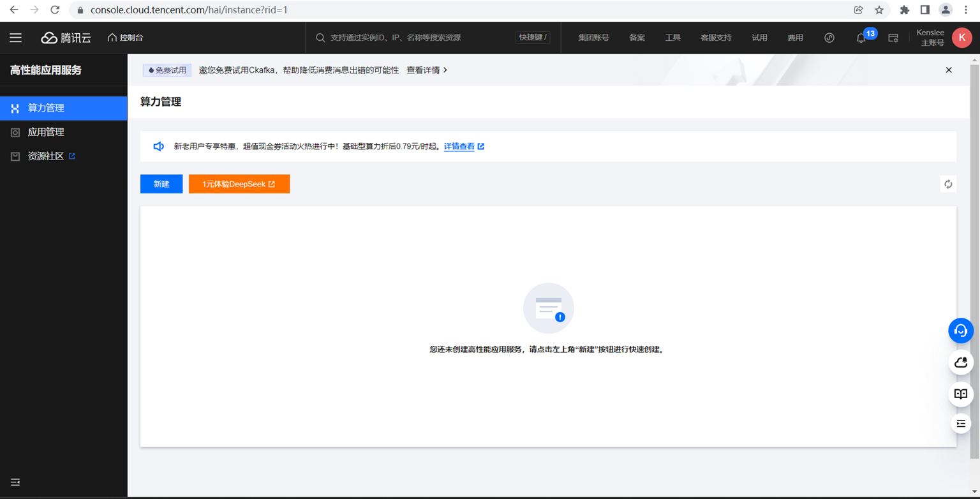Screen dimensions: 980x499
Task: Collapse the sidebar using bottom-left icon
Action: [x=15, y=482]
